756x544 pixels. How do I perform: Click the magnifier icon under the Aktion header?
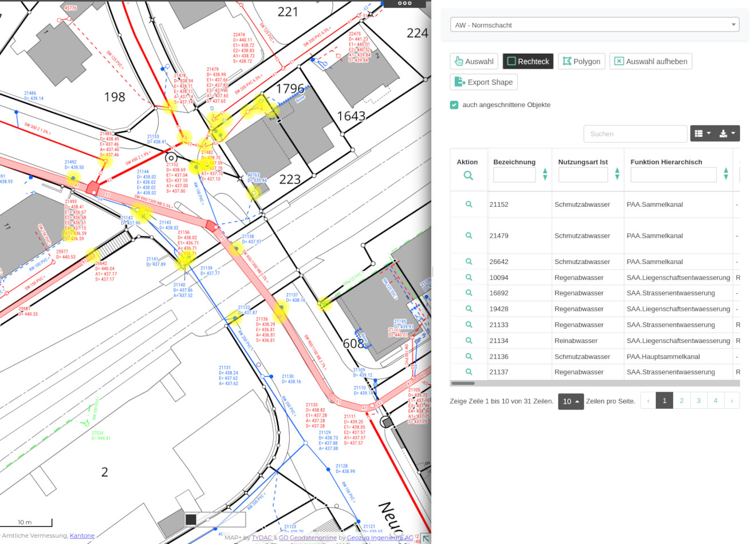pos(468,174)
